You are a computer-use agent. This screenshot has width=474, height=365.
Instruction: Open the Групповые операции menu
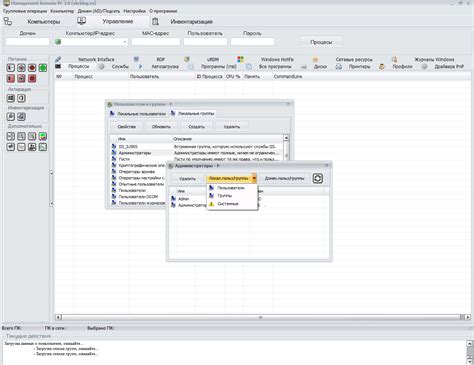click(x=25, y=11)
